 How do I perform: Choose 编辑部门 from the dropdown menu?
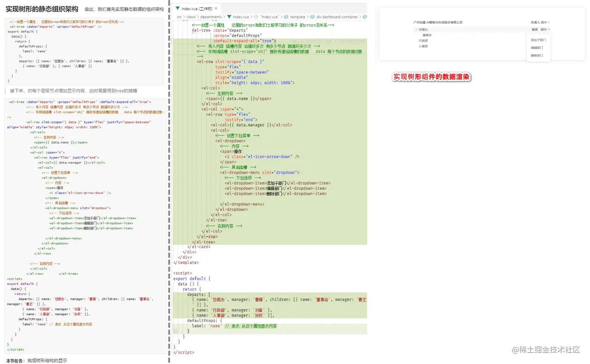click(537, 48)
